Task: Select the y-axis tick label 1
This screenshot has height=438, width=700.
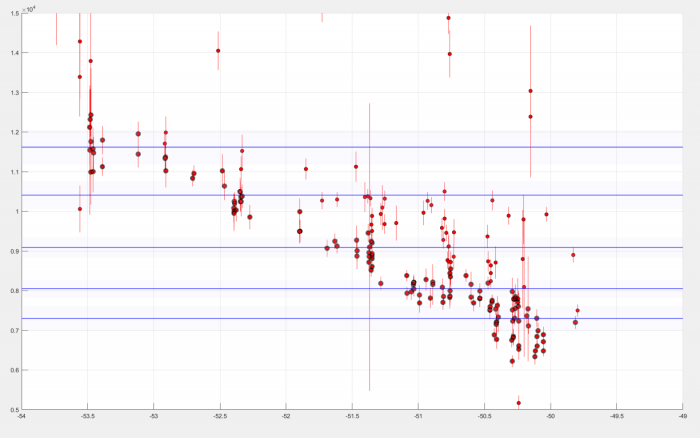Action: tap(14, 212)
